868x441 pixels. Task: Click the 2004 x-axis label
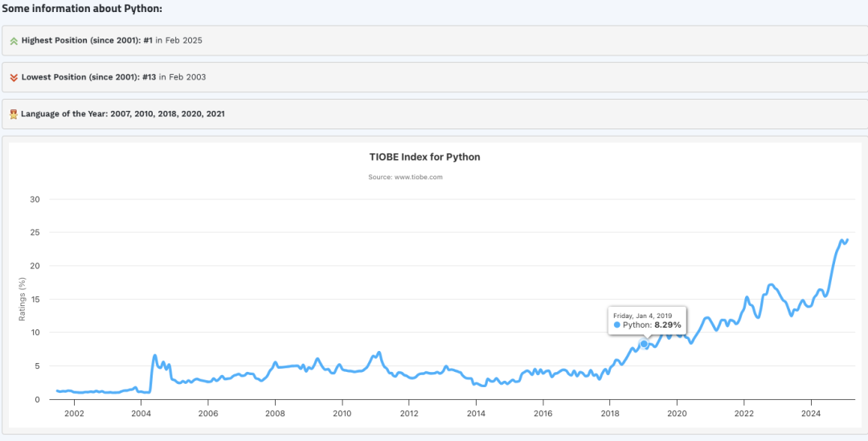tap(141, 413)
